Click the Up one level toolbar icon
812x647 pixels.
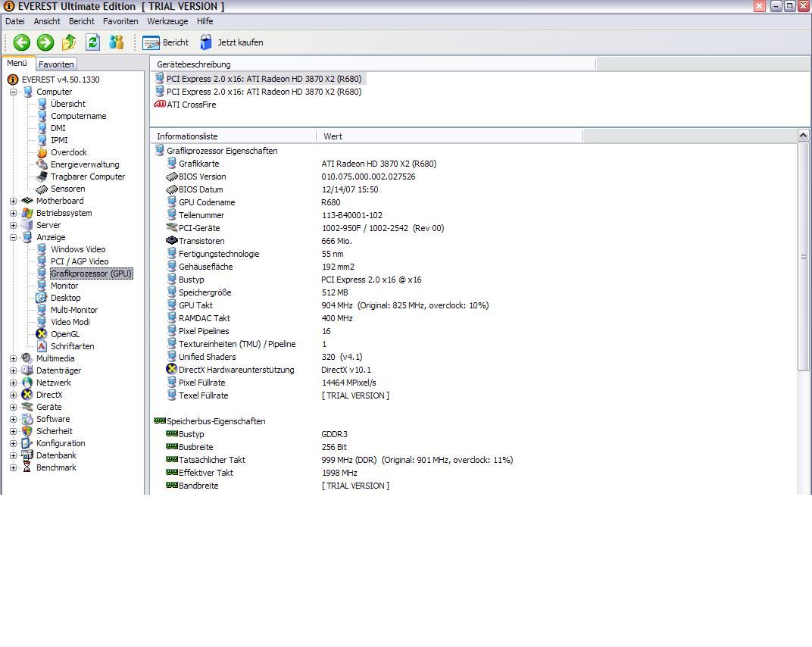69,42
